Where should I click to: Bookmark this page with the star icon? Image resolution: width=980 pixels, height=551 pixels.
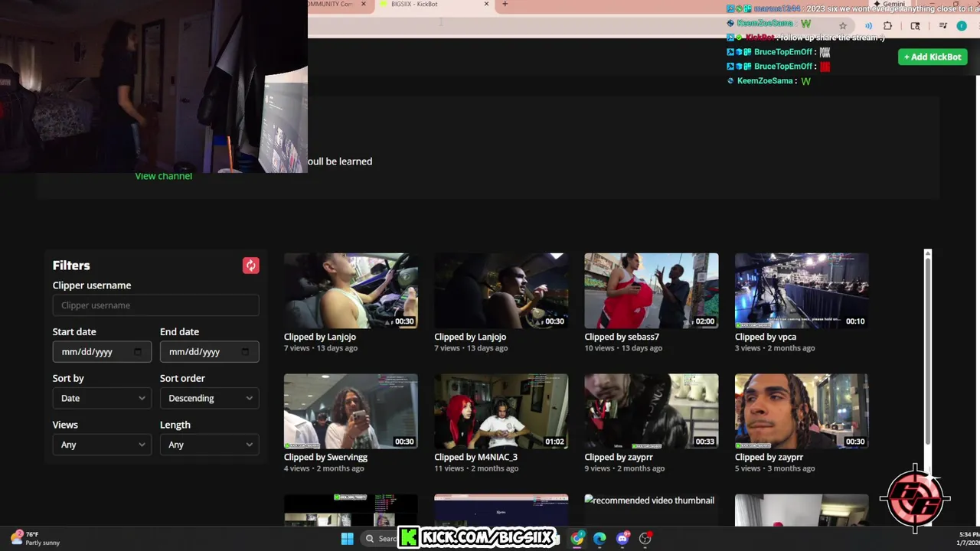[843, 26]
